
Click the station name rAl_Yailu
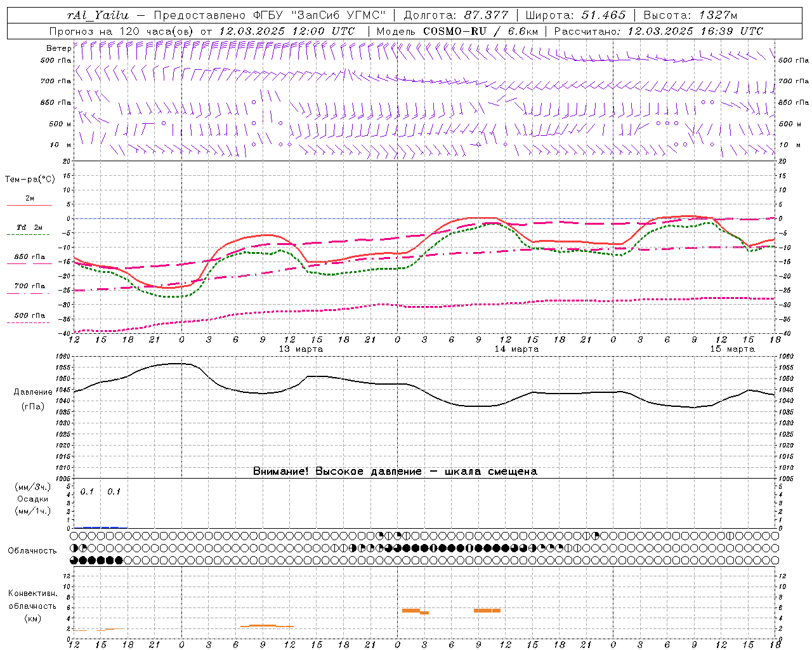pos(98,15)
